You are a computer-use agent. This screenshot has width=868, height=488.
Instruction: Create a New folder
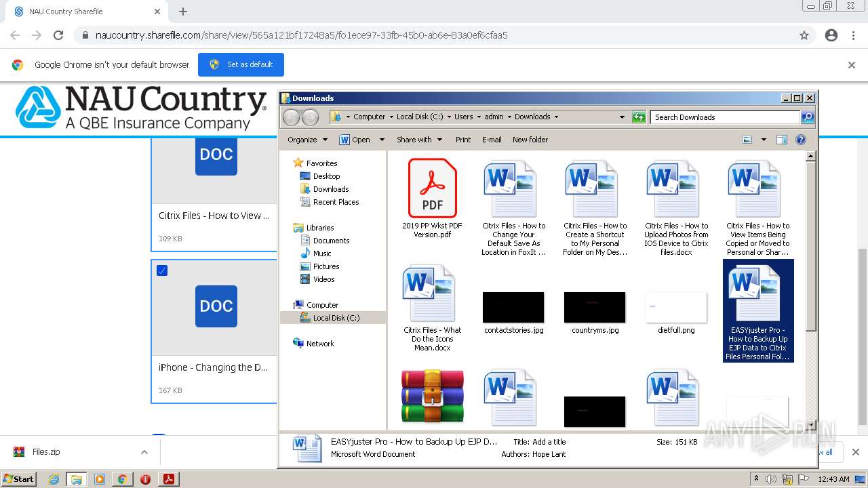[530, 140]
